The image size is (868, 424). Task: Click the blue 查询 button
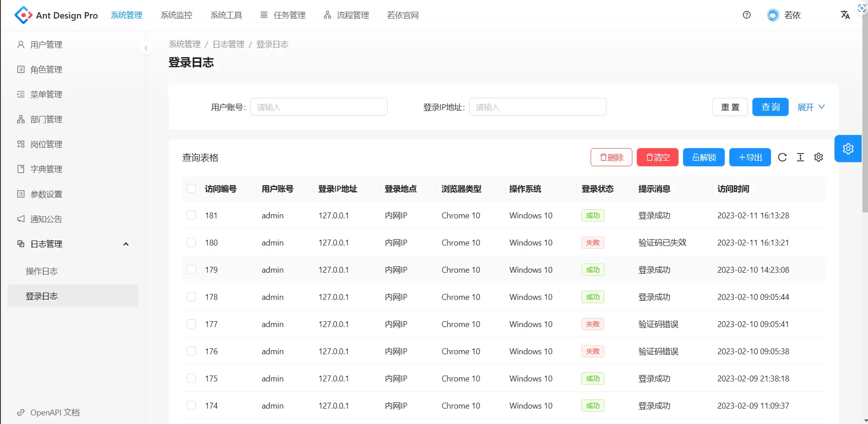click(x=771, y=107)
